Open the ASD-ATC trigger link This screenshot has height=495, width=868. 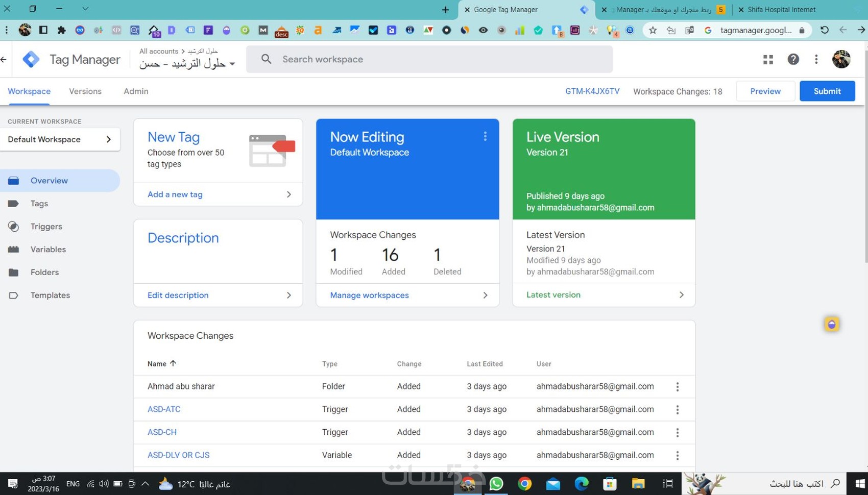coord(164,409)
